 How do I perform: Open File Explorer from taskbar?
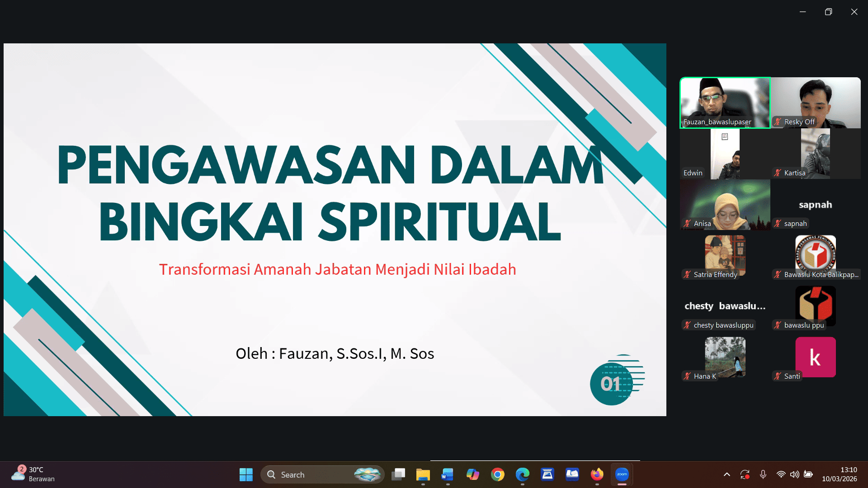(423, 474)
